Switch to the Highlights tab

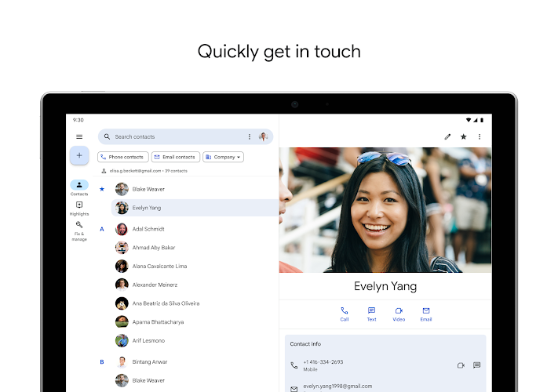(x=79, y=208)
